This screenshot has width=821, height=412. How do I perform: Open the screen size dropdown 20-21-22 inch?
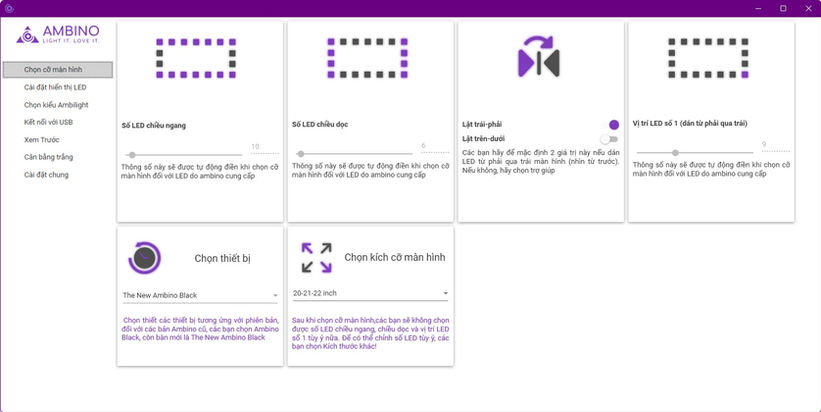click(x=370, y=294)
